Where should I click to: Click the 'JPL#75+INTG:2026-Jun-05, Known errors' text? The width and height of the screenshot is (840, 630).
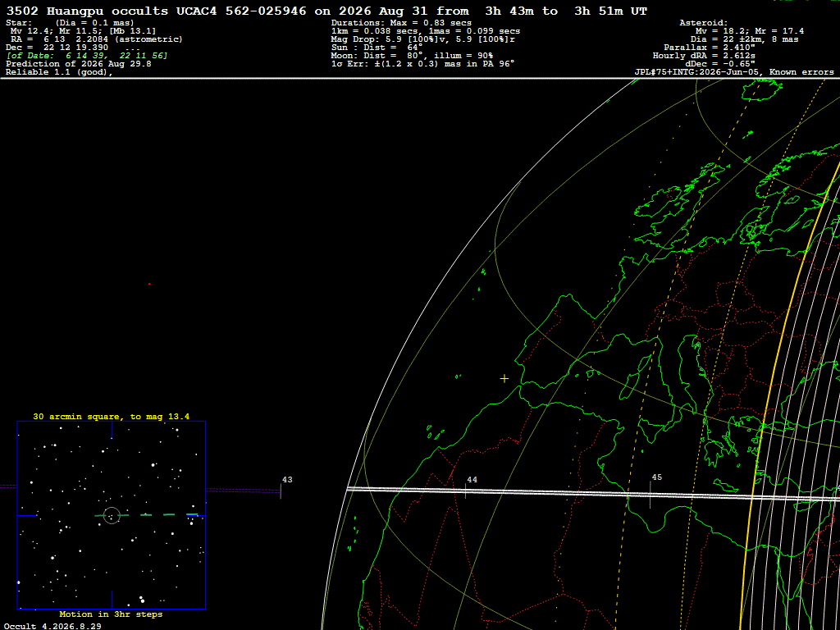734,72
